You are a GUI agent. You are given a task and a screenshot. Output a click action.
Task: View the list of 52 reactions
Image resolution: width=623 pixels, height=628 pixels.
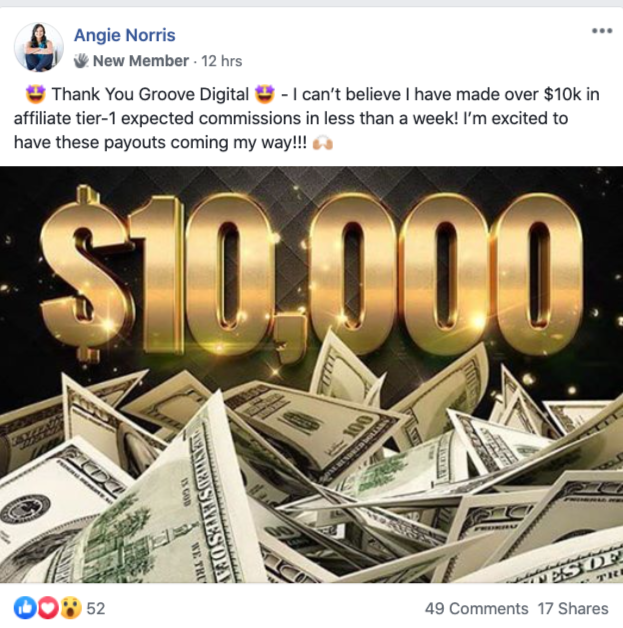pyautogui.click(x=96, y=608)
